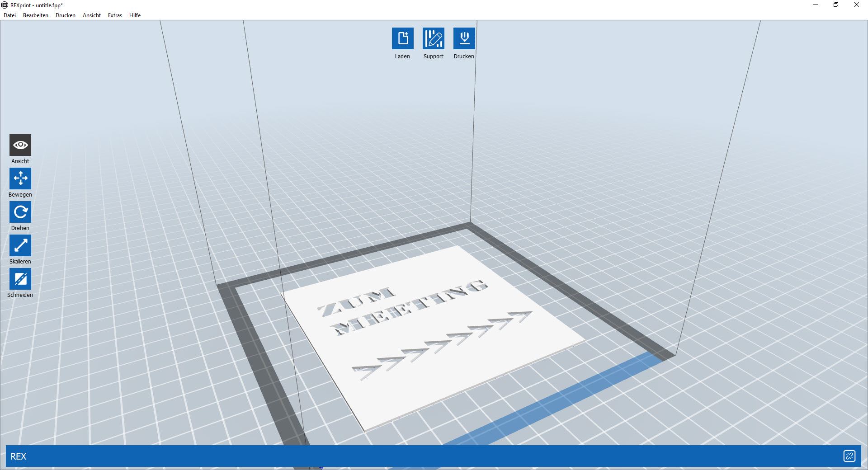868x470 pixels.
Task: Open the Bearbeiten menu
Action: pyautogui.click(x=36, y=15)
